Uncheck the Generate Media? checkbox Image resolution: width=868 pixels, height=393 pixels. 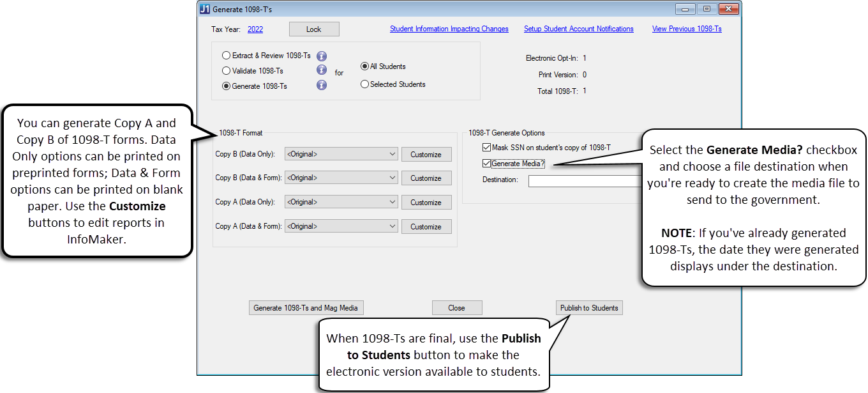point(487,164)
